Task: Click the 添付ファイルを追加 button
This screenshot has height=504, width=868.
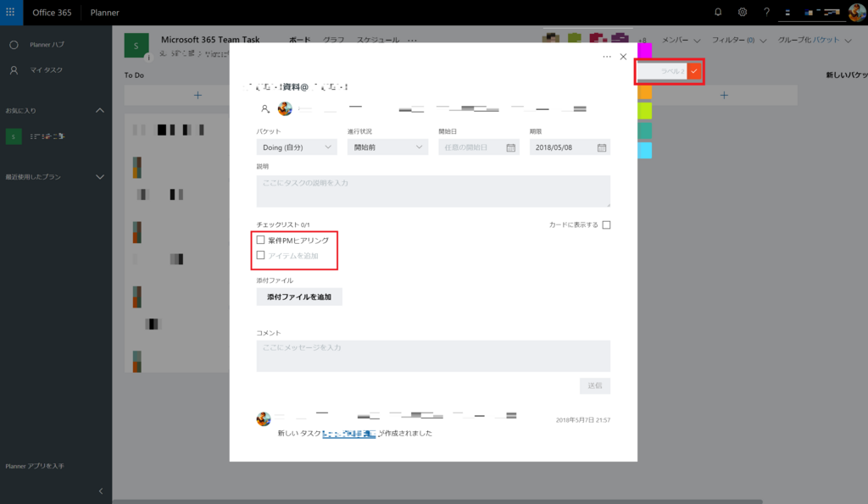Action: click(298, 296)
